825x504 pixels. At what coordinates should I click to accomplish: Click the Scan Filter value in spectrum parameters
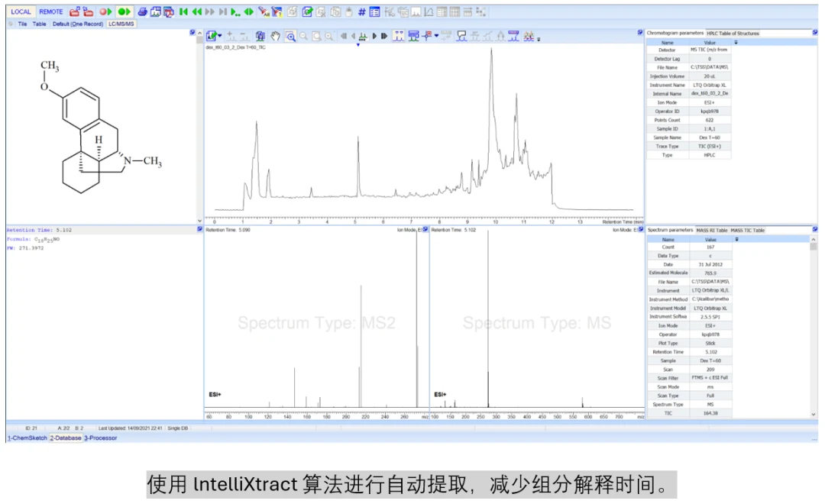click(x=710, y=378)
